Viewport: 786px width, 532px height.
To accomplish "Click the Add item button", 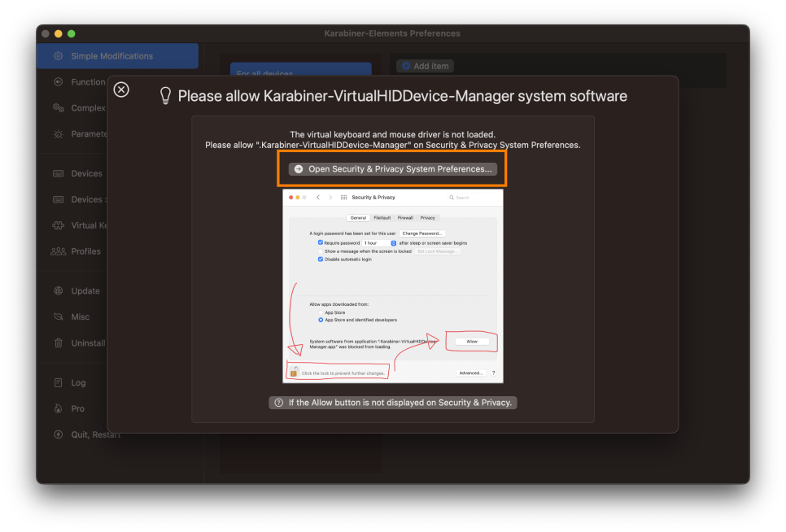I will (425, 66).
